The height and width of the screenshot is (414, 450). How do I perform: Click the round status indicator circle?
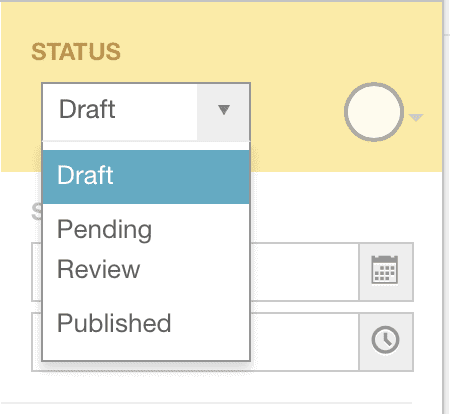point(374,112)
